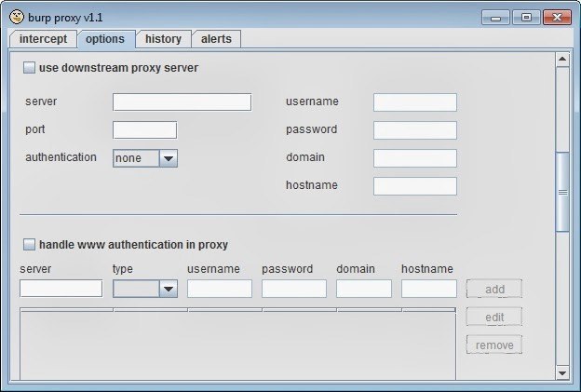Enable use downstream proxy server checkbox
The width and height of the screenshot is (581, 392).
coord(29,68)
